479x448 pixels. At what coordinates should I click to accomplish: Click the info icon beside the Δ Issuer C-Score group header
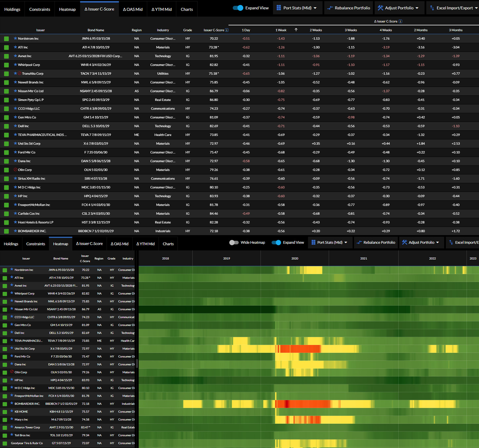pos(400,22)
